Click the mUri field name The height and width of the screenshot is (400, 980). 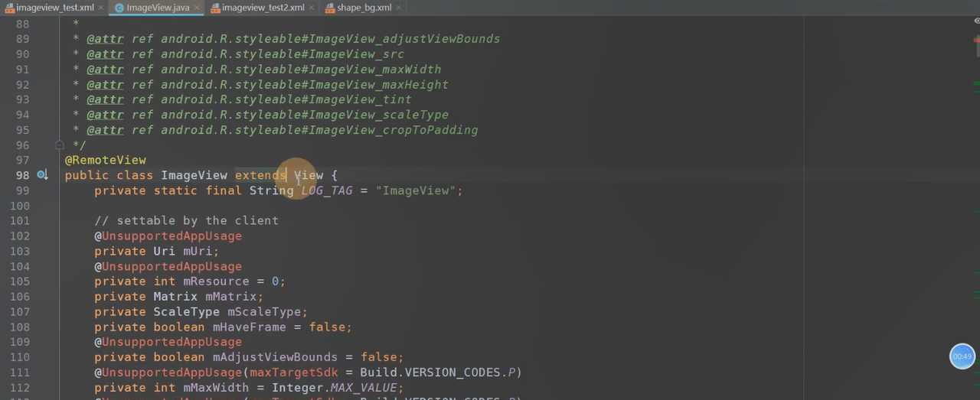click(198, 251)
